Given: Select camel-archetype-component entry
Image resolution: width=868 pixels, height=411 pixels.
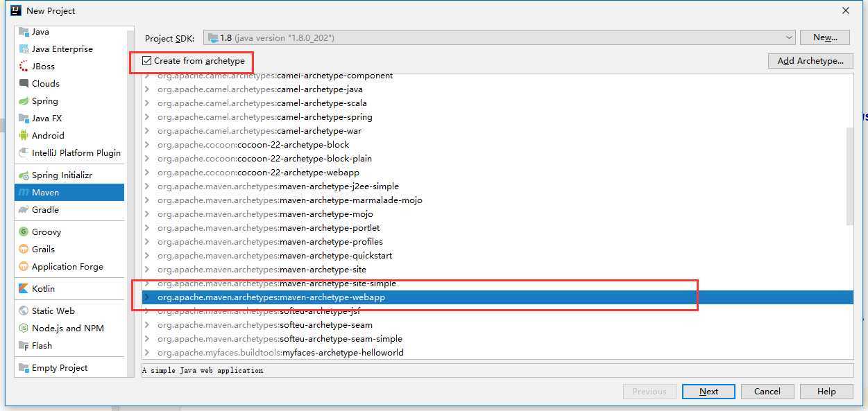Looking at the screenshot, I should tap(275, 76).
